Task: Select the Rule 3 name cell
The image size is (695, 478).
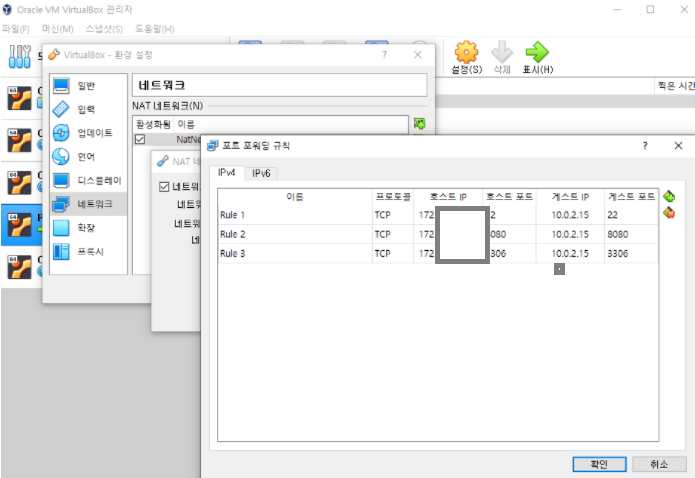Action: [x=295, y=254]
